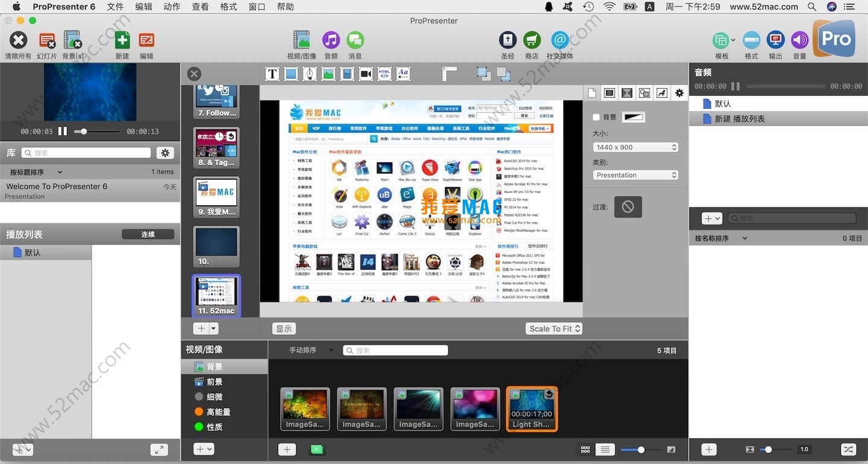Open the 动作 menu
868x464 pixels.
(172, 7)
